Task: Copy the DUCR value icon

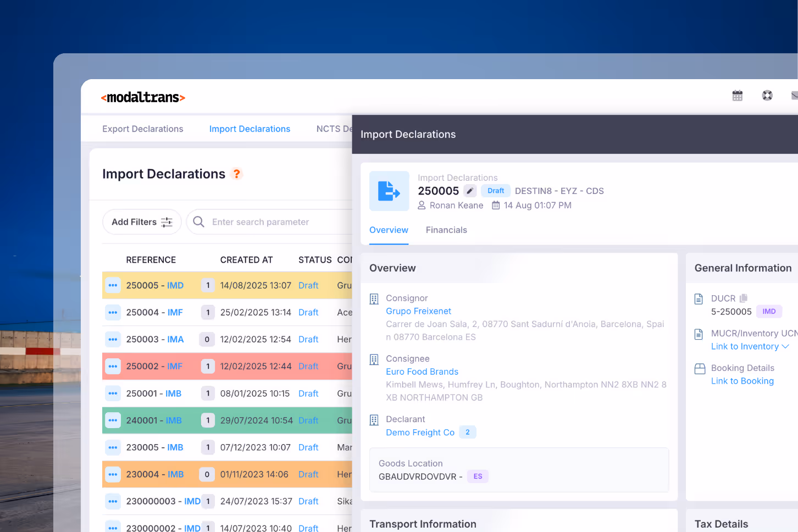Action: (x=744, y=298)
